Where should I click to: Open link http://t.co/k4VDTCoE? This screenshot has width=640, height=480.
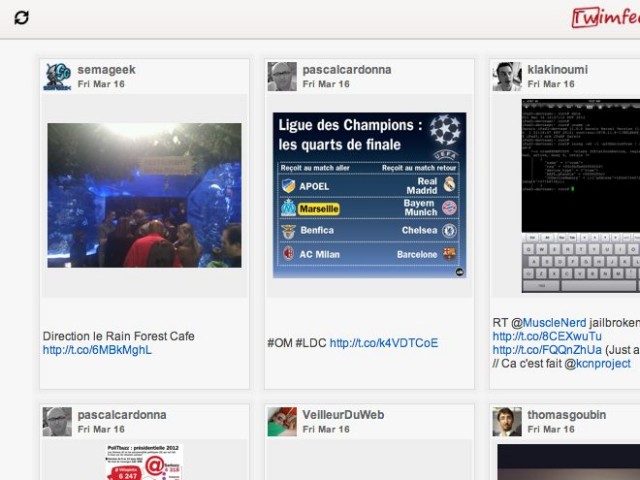point(384,343)
